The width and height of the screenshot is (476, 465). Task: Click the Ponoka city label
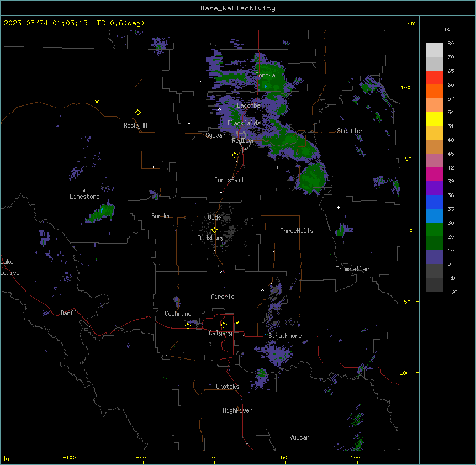pos(265,75)
